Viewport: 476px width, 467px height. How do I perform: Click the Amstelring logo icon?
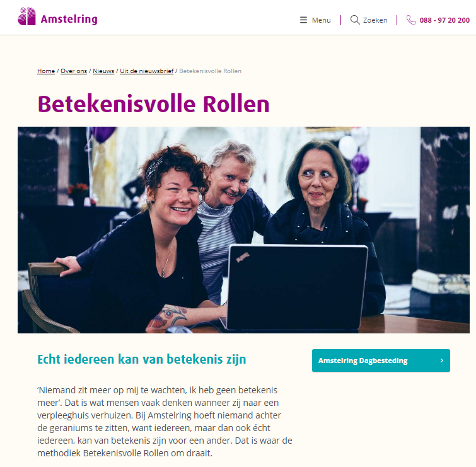pyautogui.click(x=26, y=16)
